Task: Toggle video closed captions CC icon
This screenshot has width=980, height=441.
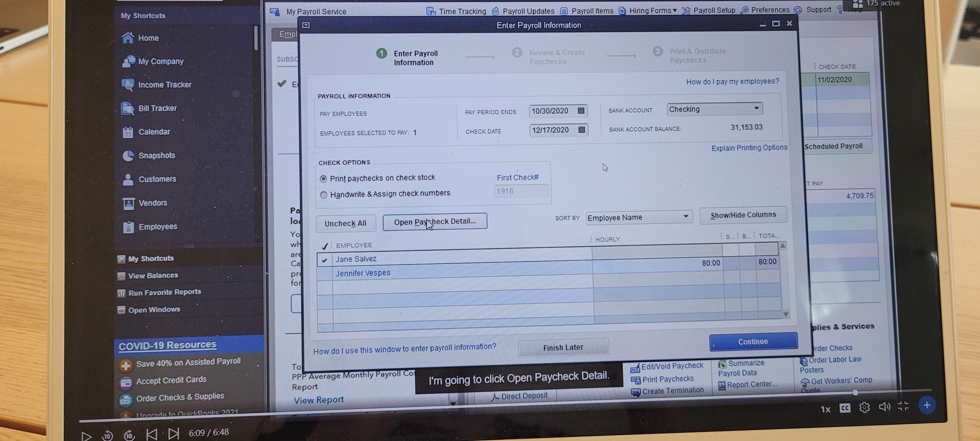Action: point(845,408)
